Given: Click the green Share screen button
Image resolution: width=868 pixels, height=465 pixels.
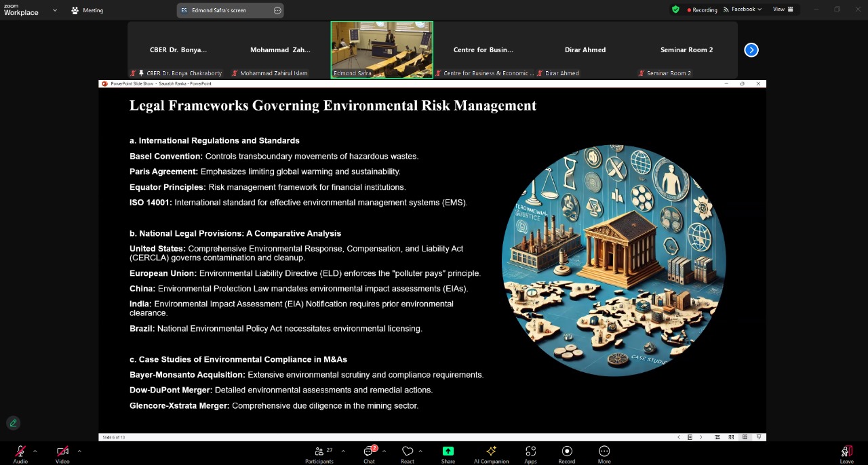Looking at the screenshot, I should pyautogui.click(x=448, y=453).
